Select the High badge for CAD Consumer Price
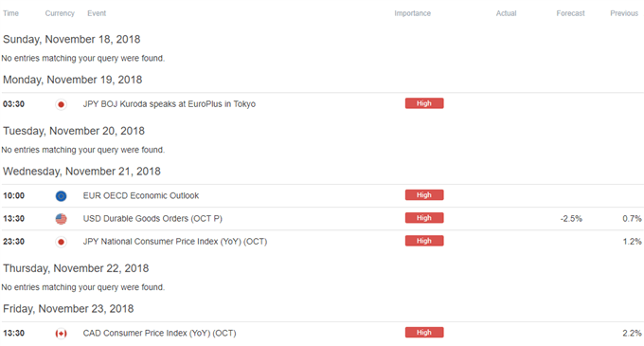Screen dimensions: 644x346 tap(424, 333)
